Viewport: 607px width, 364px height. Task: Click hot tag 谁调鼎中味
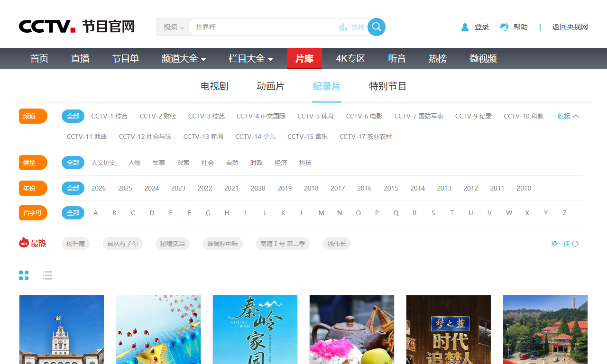point(222,244)
